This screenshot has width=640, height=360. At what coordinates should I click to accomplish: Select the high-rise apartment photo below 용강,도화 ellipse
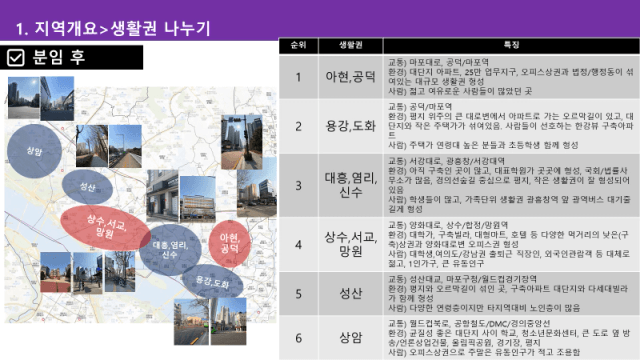coord(229,322)
